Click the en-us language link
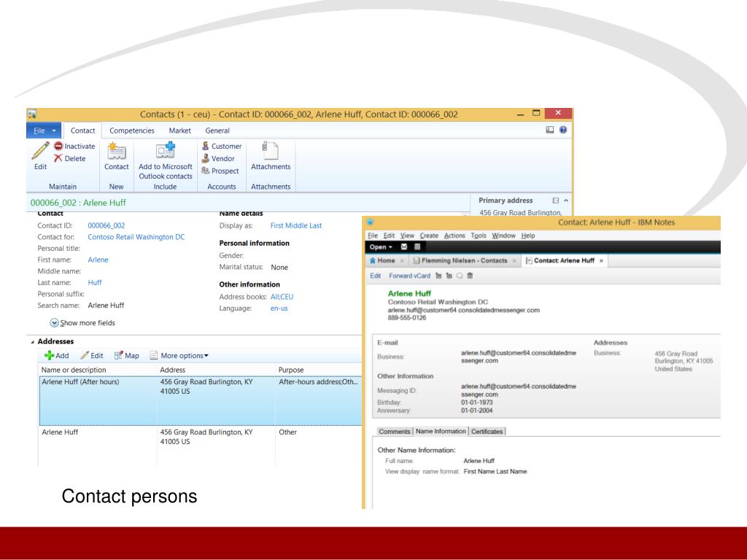This screenshot has width=747, height=560. [x=279, y=308]
